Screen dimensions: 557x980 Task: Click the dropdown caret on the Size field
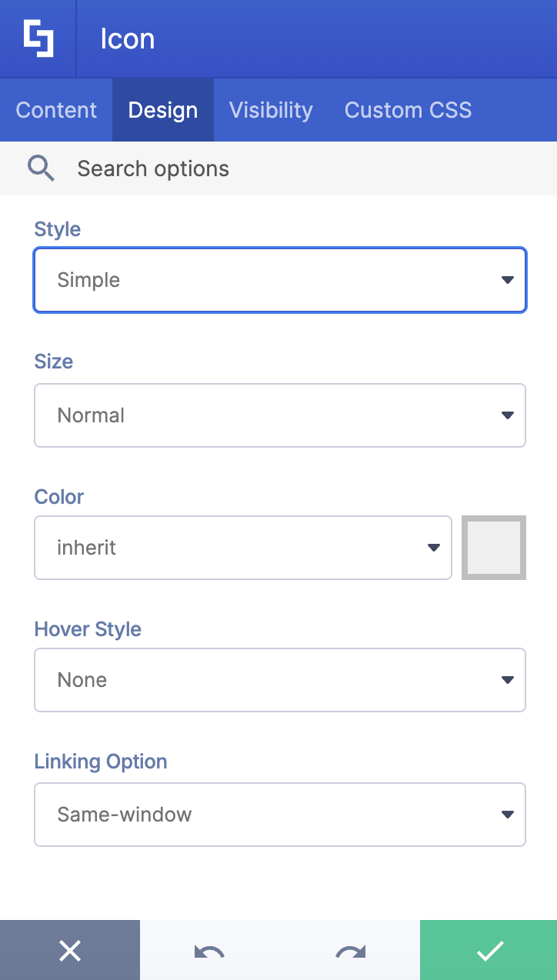click(x=507, y=415)
